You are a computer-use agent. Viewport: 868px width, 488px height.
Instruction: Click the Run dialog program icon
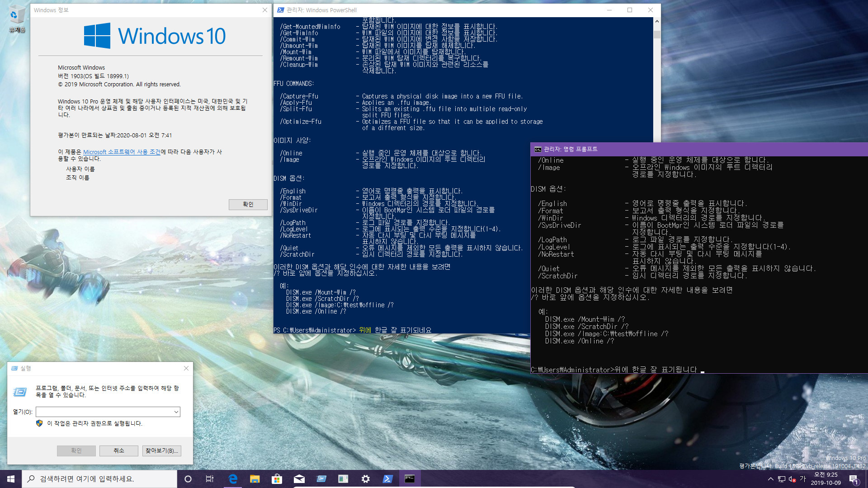tap(20, 392)
